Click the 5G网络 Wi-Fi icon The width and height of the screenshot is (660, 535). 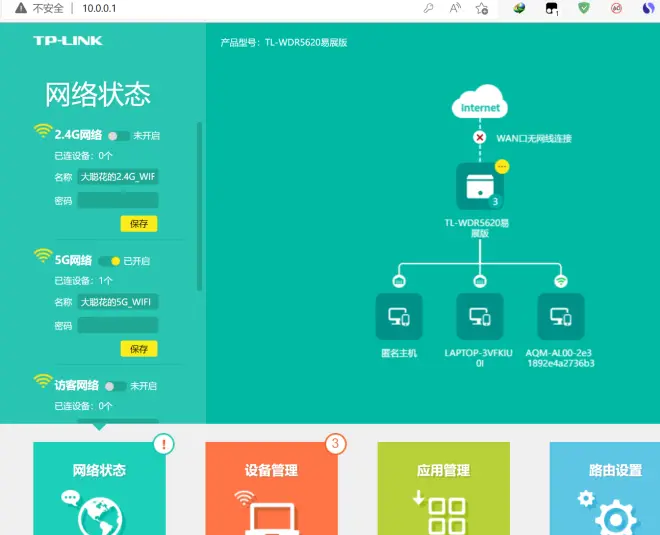point(43,256)
